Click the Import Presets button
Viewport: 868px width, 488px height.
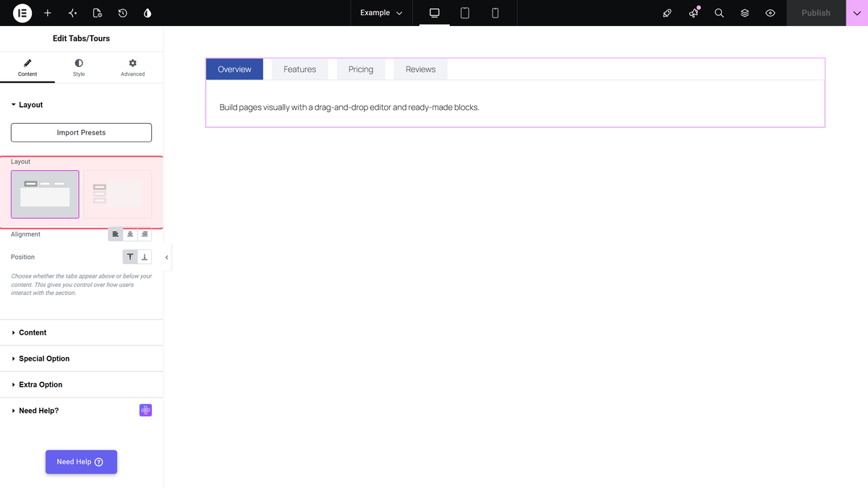(x=81, y=132)
